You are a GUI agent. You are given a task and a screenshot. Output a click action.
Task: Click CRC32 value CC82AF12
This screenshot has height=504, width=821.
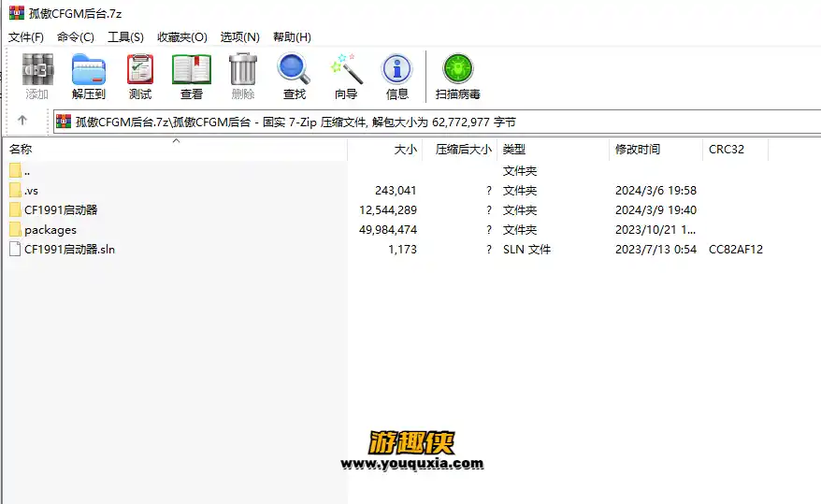(736, 249)
